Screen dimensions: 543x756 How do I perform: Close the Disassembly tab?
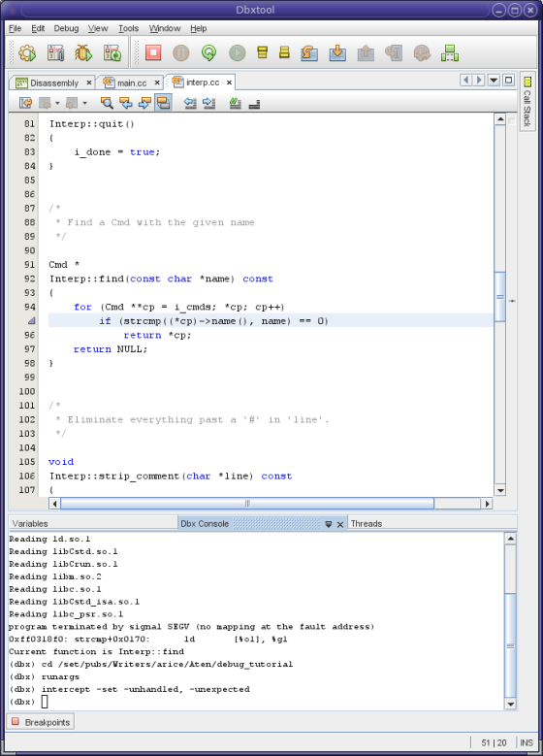click(x=89, y=82)
